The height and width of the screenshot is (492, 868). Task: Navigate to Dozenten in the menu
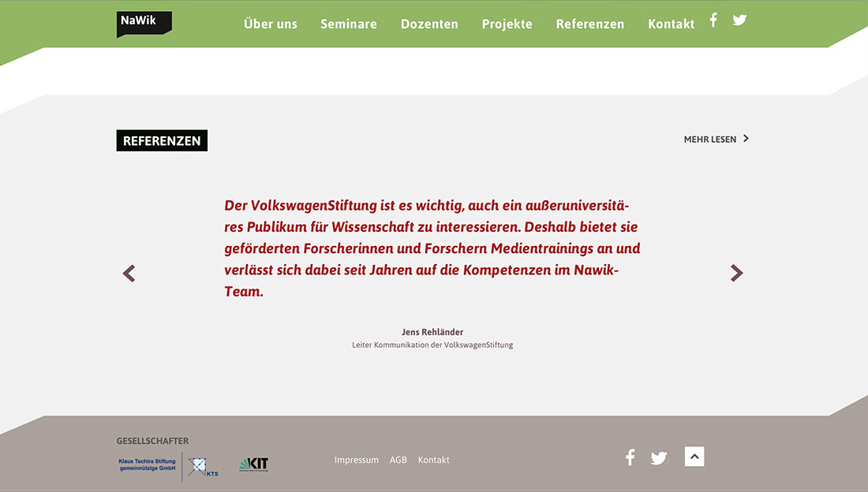click(x=429, y=24)
